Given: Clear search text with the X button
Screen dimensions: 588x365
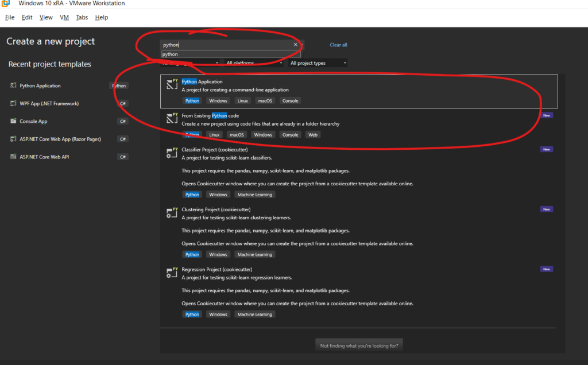Looking at the screenshot, I should (x=296, y=45).
